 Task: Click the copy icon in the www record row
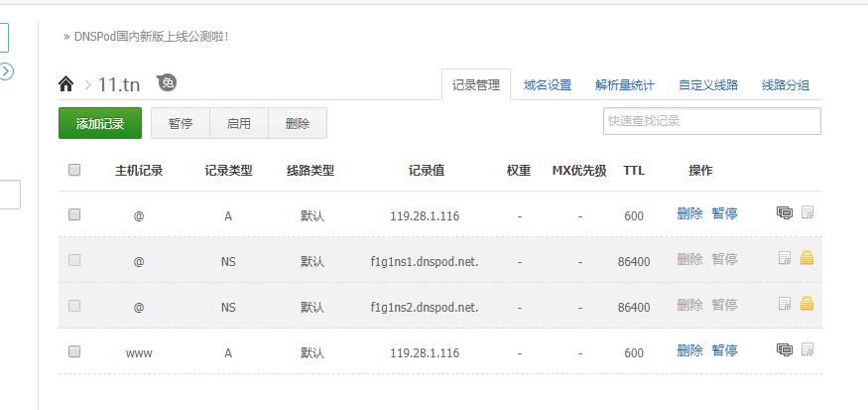785,349
